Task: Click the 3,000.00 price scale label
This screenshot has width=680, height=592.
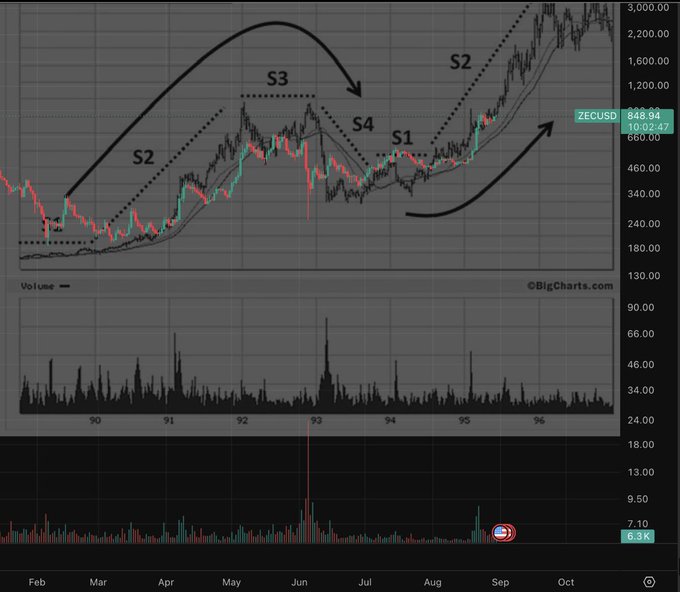Action: click(x=648, y=7)
